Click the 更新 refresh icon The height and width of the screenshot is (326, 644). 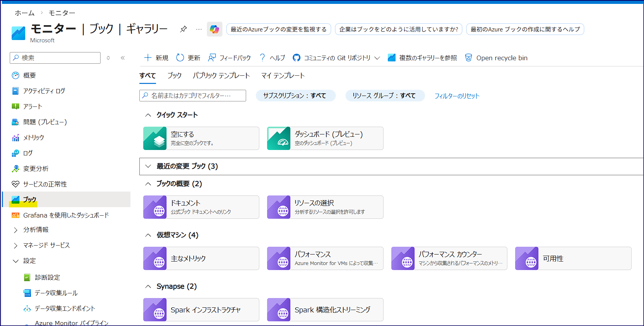tap(180, 58)
